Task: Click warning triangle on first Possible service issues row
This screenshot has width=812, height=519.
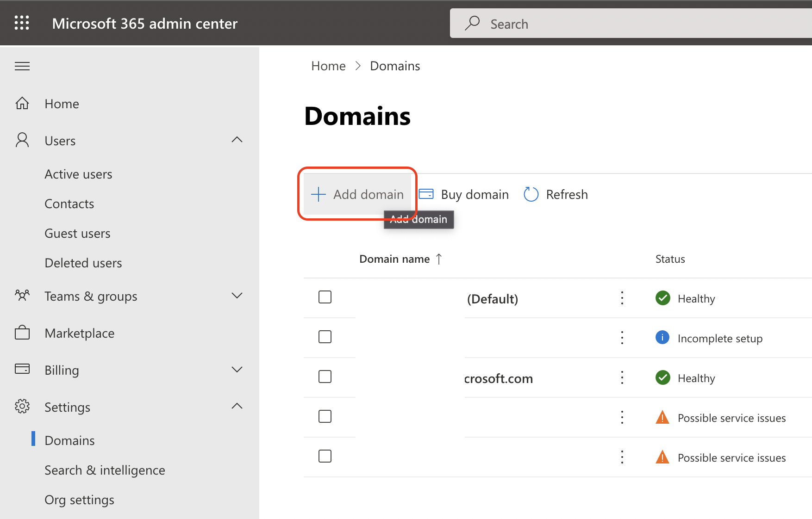Action: point(662,417)
